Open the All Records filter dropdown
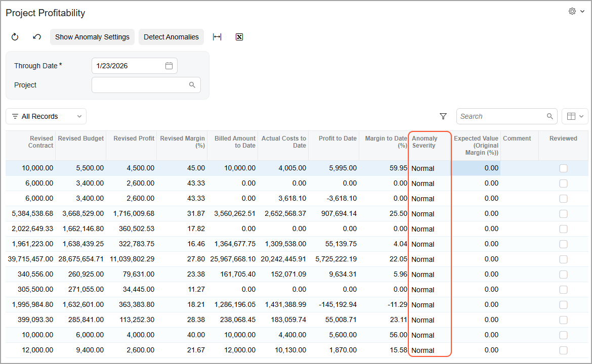592x364 pixels. pos(46,116)
